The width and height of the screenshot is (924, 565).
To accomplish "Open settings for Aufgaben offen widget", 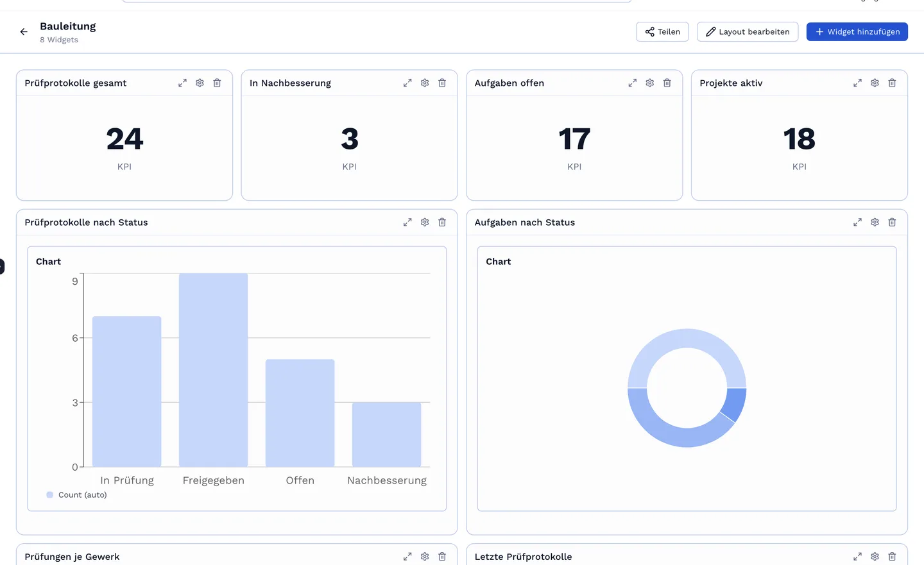I will [x=650, y=83].
